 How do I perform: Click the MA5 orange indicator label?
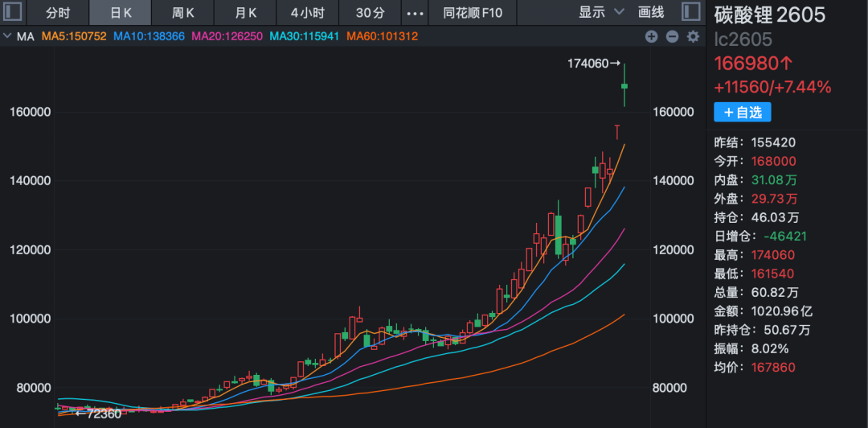[73, 36]
